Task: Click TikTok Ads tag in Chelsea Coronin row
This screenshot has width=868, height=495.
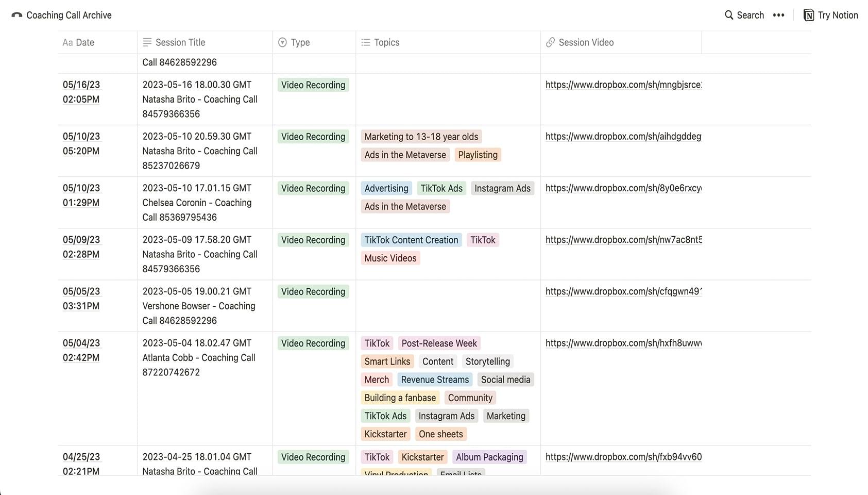Action: pyautogui.click(x=441, y=188)
